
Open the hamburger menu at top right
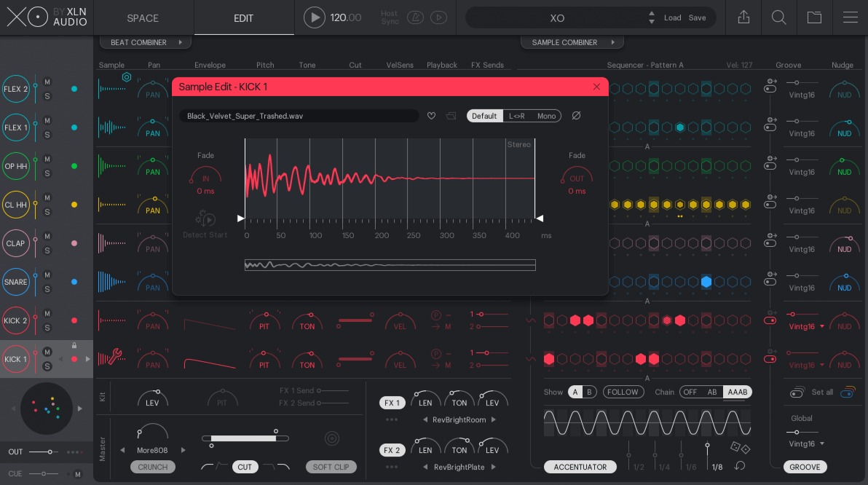(851, 17)
